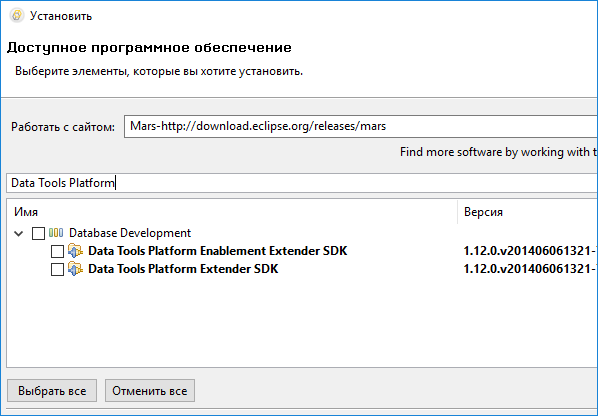Click the Enablement Extender SDK version cell
This screenshot has height=416, width=598.
530,251
